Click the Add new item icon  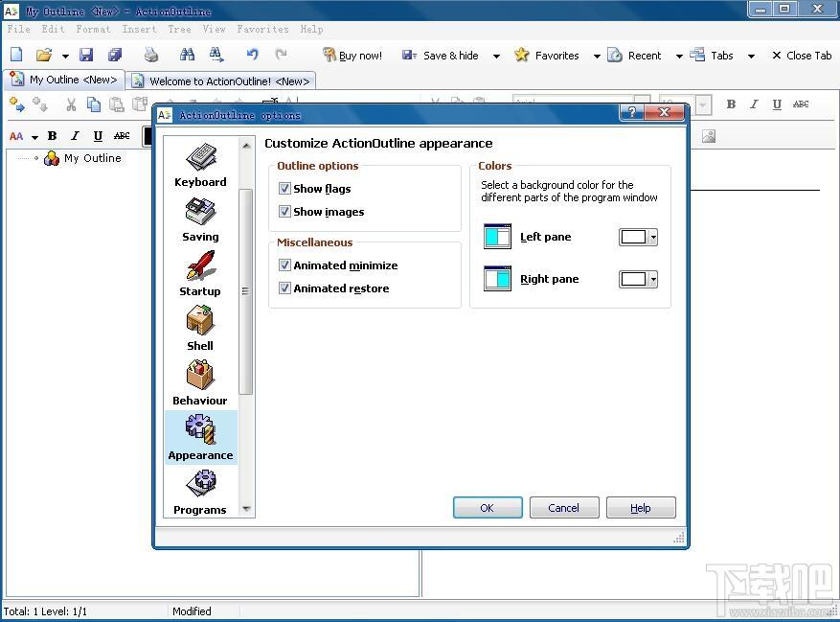(16, 104)
